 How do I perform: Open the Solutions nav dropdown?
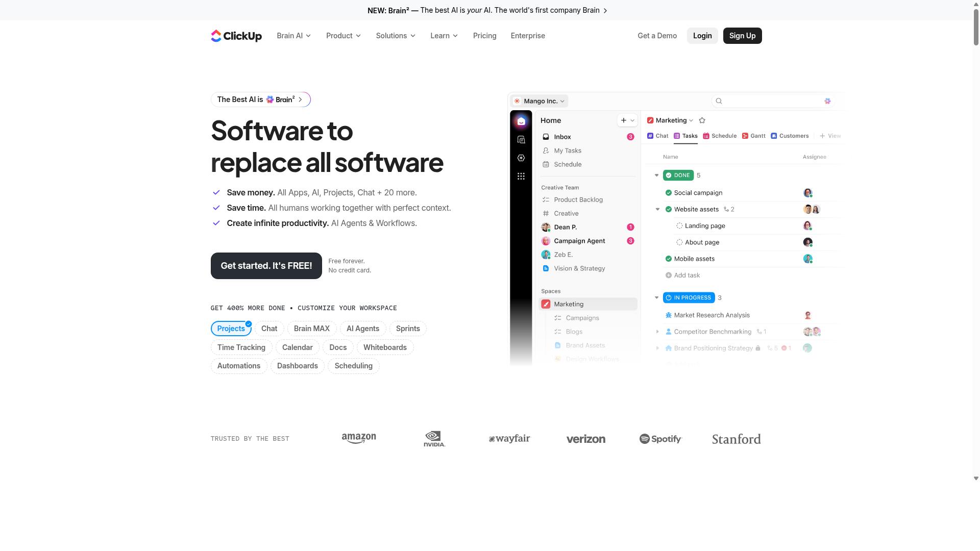pyautogui.click(x=396, y=36)
